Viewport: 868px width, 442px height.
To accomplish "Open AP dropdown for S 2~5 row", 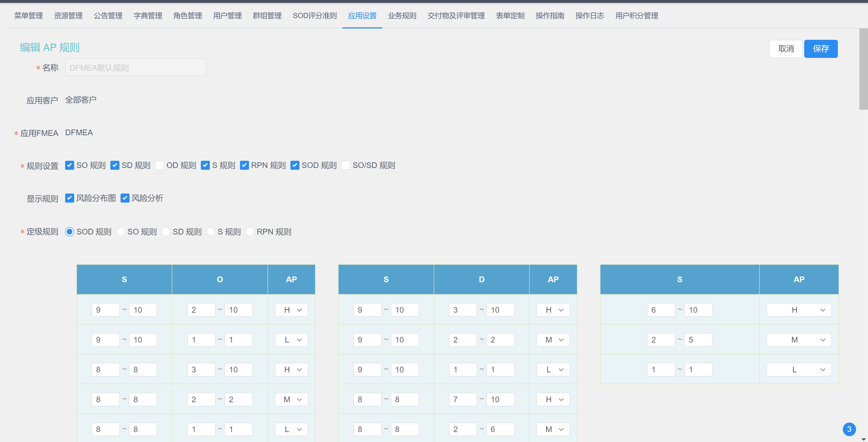I will (x=799, y=340).
